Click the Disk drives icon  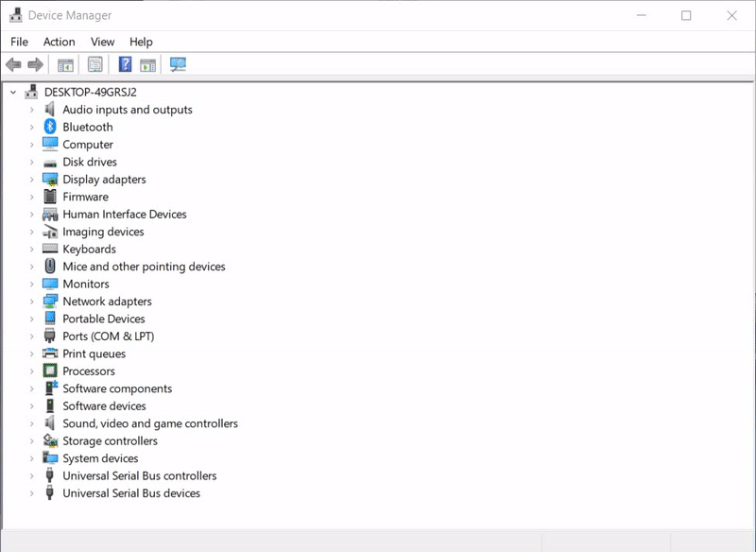(x=50, y=163)
